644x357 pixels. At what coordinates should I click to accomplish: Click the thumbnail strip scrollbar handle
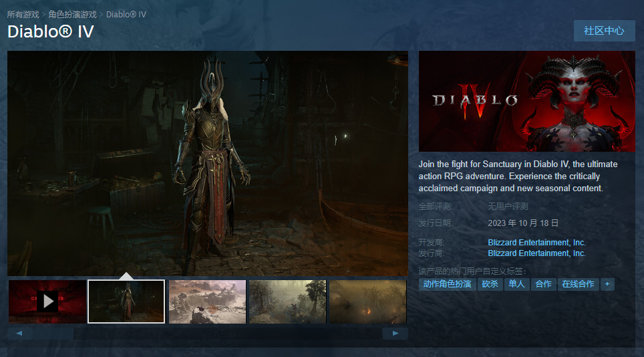(x=53, y=333)
